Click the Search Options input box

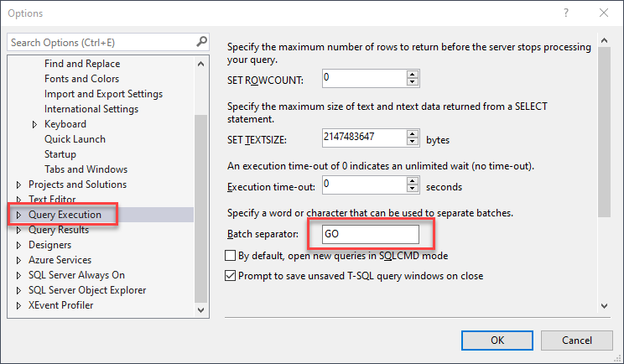point(101,42)
